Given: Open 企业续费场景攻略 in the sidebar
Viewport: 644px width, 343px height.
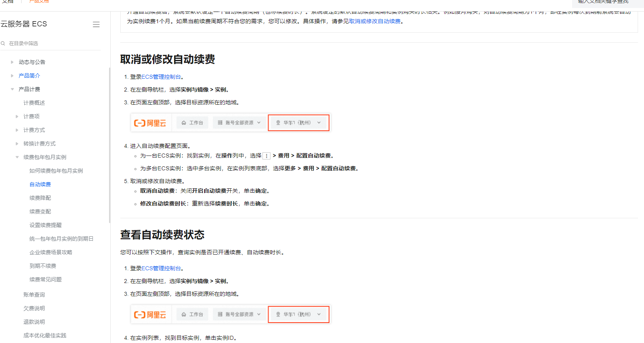Looking at the screenshot, I should (x=51, y=252).
